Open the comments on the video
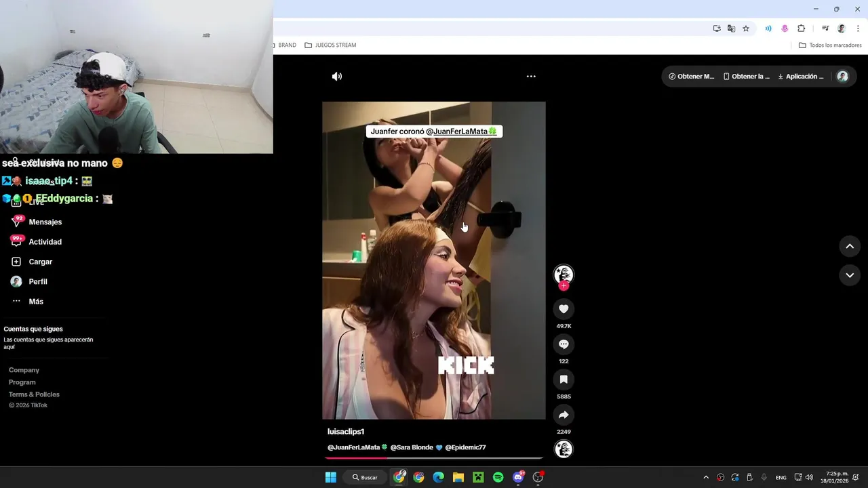Image resolution: width=868 pixels, height=488 pixels. point(564,344)
